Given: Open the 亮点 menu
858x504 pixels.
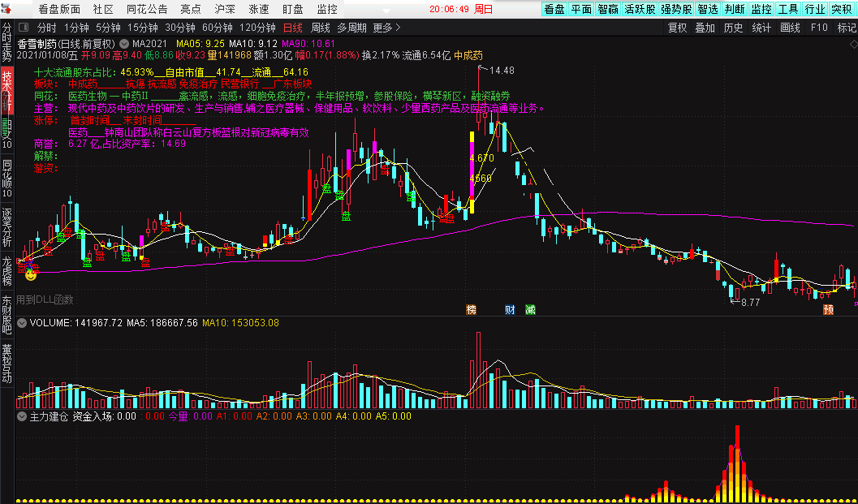Looking at the screenshot, I should pyautogui.click(x=191, y=9).
